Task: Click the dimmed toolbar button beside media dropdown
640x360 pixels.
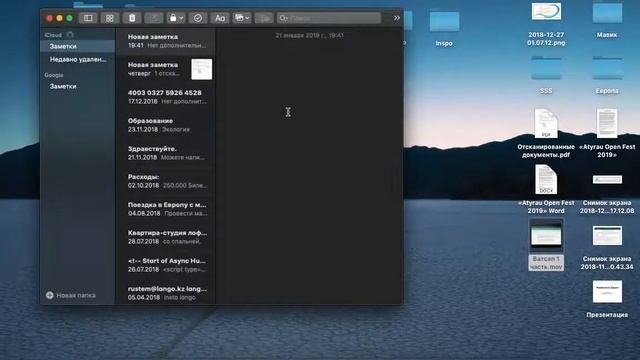Action: [x=264, y=18]
